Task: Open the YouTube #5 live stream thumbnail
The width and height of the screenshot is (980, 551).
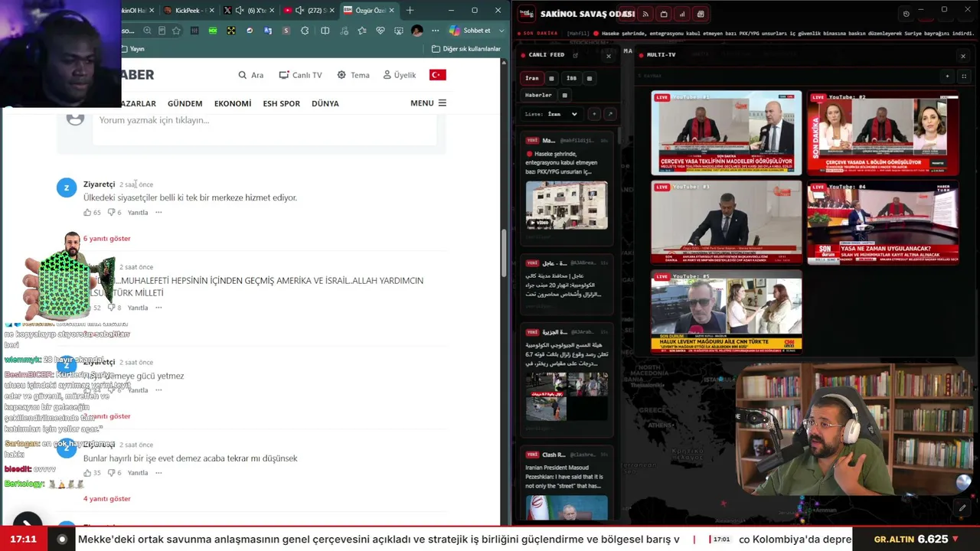Action: click(x=727, y=311)
